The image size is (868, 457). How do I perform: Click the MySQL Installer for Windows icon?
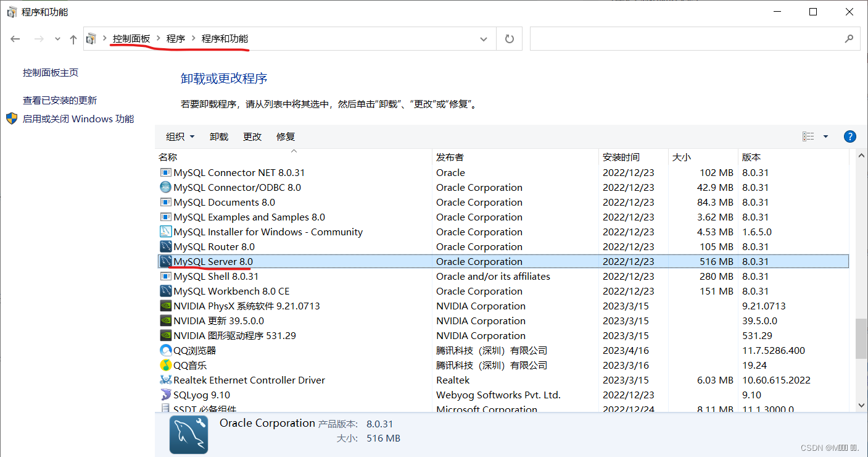click(165, 232)
